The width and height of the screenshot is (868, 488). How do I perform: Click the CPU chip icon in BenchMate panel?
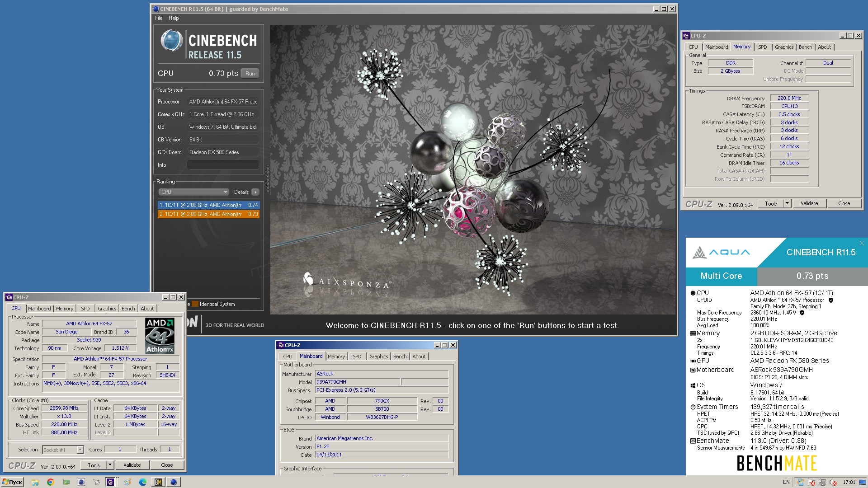tap(693, 293)
